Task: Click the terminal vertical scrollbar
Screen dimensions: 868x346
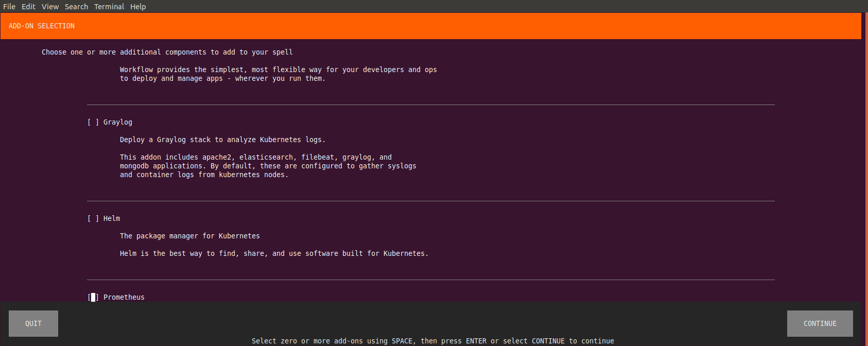Action: (x=866, y=179)
